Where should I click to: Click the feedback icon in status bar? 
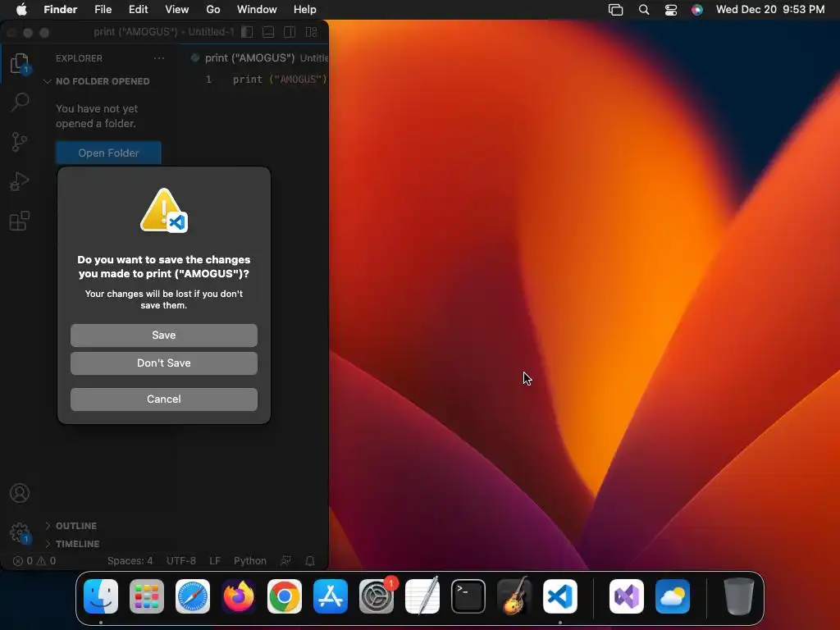286,561
